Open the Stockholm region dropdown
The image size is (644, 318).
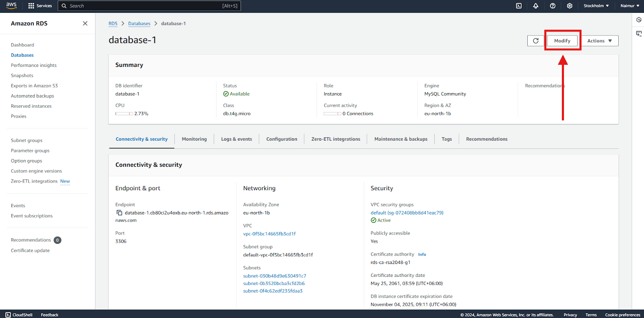[596, 6]
